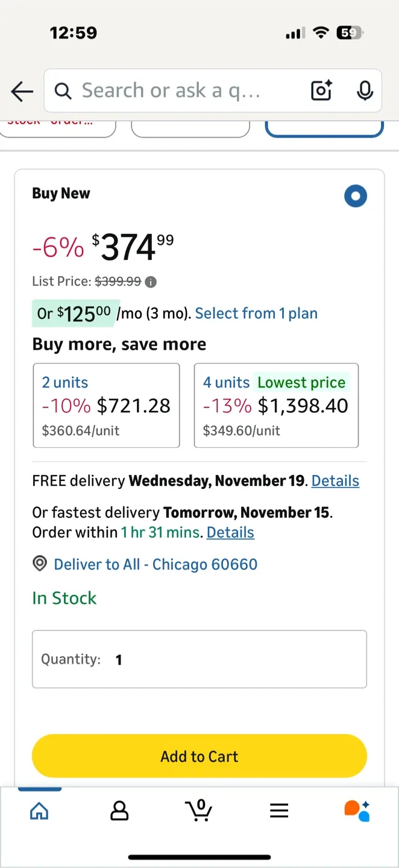Viewport: 399px width, 868px height.
Task: Open the hamburger menu tab
Action: pos(279,811)
